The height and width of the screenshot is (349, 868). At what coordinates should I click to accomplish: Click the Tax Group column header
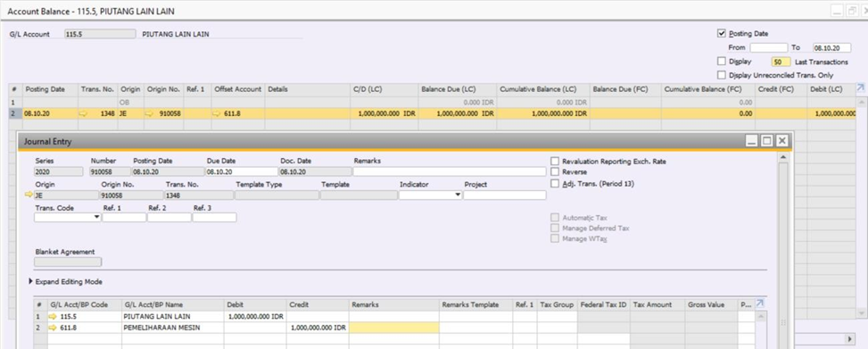pos(557,304)
